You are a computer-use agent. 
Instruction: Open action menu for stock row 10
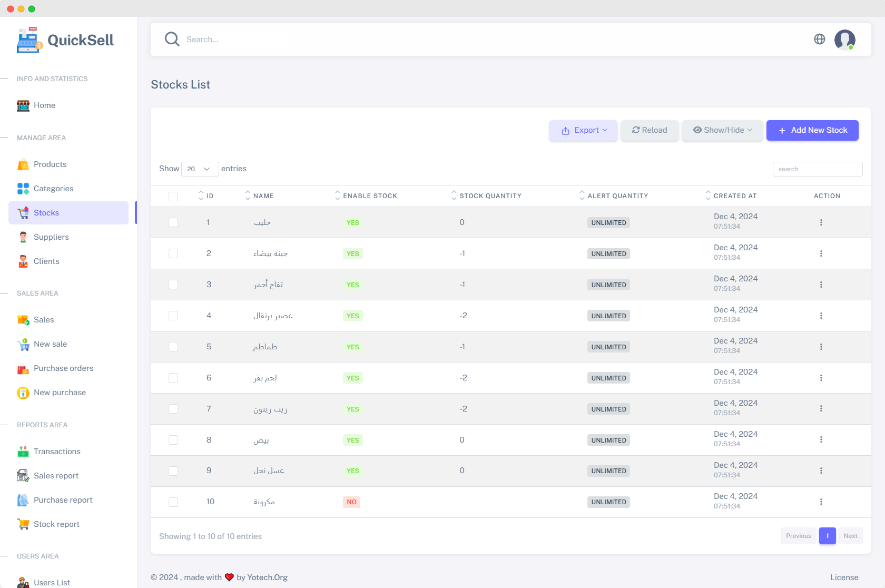[x=821, y=502]
